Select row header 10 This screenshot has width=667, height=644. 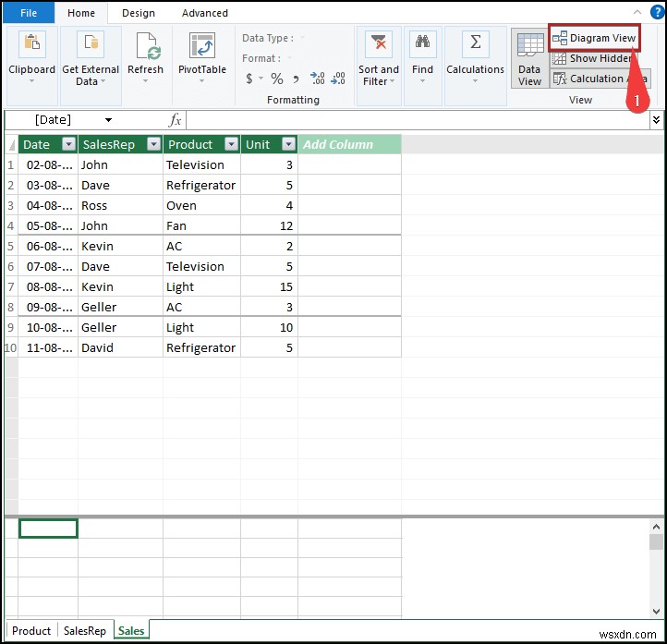[x=11, y=347]
